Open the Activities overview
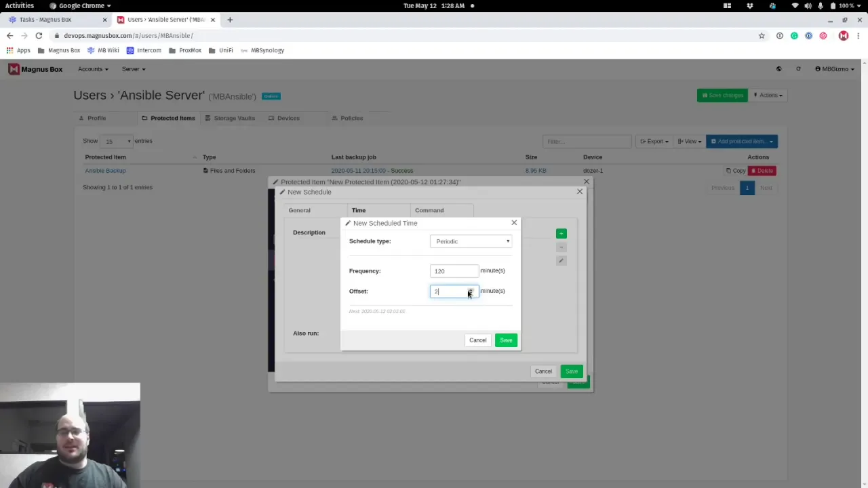The width and height of the screenshot is (868, 488). pyautogui.click(x=19, y=5)
